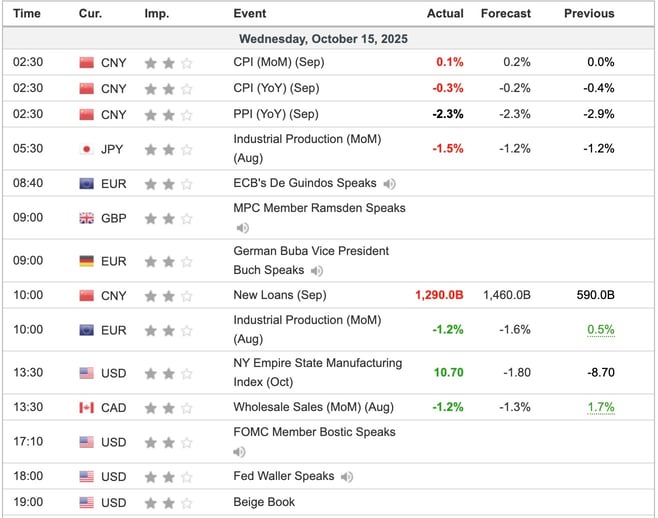
Task: Click the German flag in Buba row
Action: [x=89, y=261]
